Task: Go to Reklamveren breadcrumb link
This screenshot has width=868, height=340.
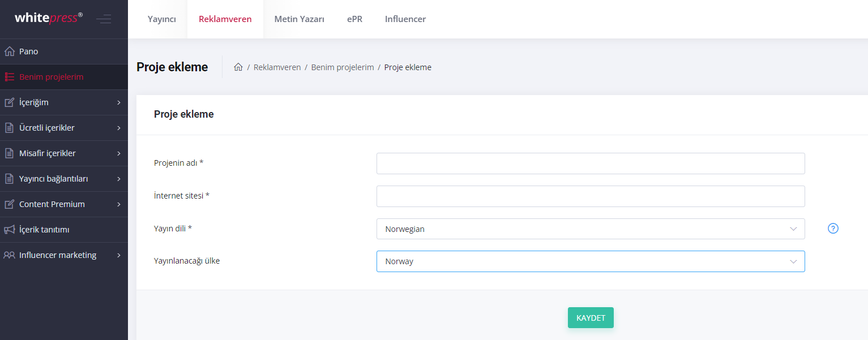Action: point(277,67)
